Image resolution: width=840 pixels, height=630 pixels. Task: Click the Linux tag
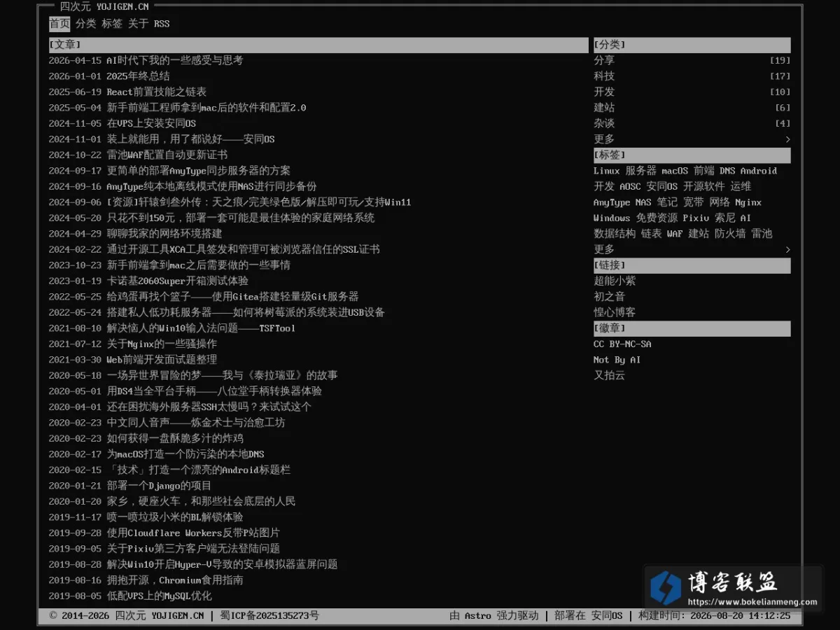(x=606, y=171)
